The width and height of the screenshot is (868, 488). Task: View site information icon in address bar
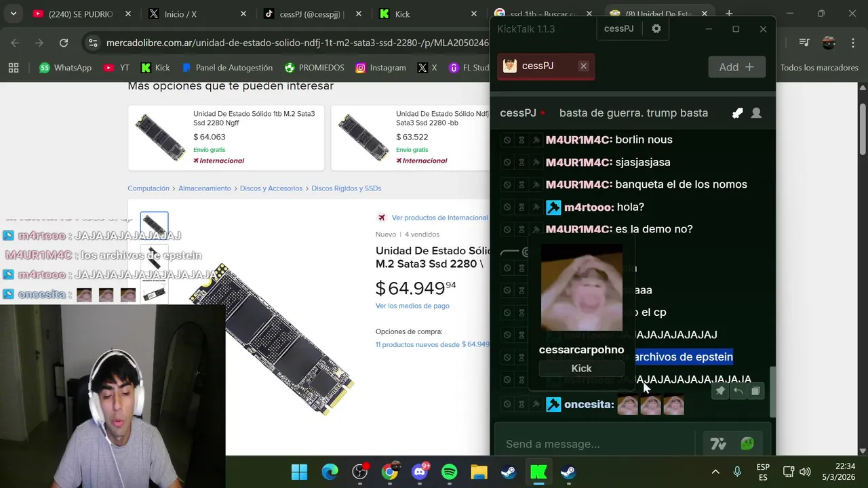point(94,43)
